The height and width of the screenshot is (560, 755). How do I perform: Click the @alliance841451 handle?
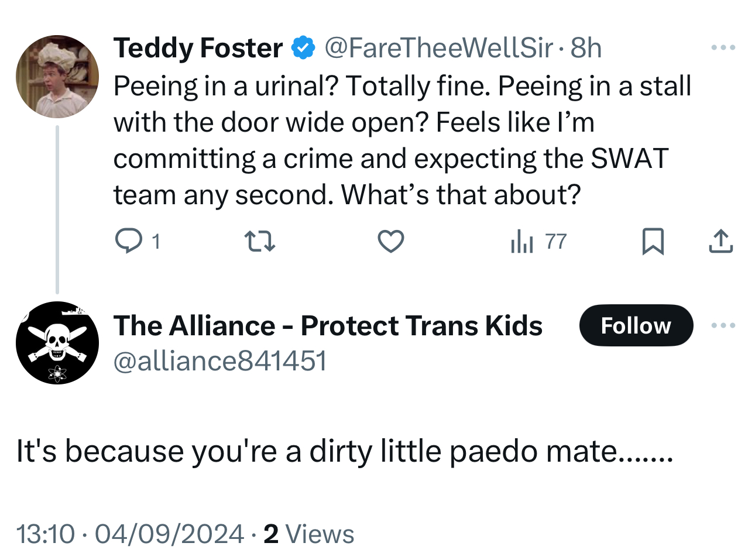click(x=220, y=360)
